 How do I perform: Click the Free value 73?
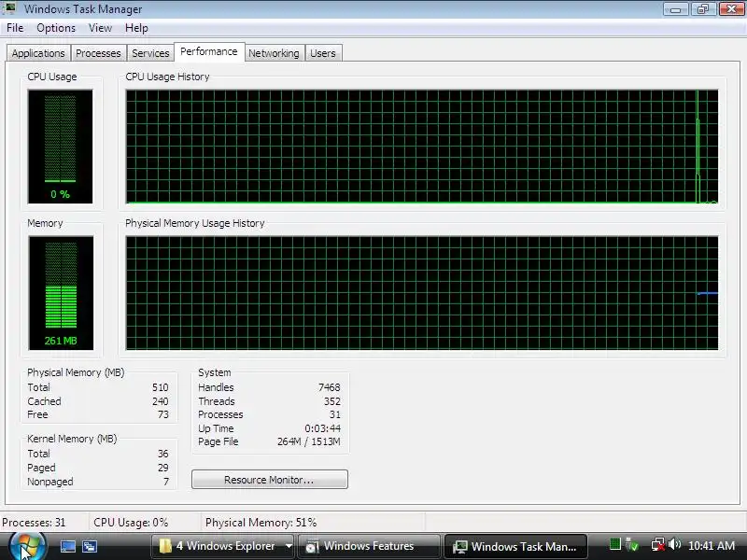pyautogui.click(x=162, y=414)
